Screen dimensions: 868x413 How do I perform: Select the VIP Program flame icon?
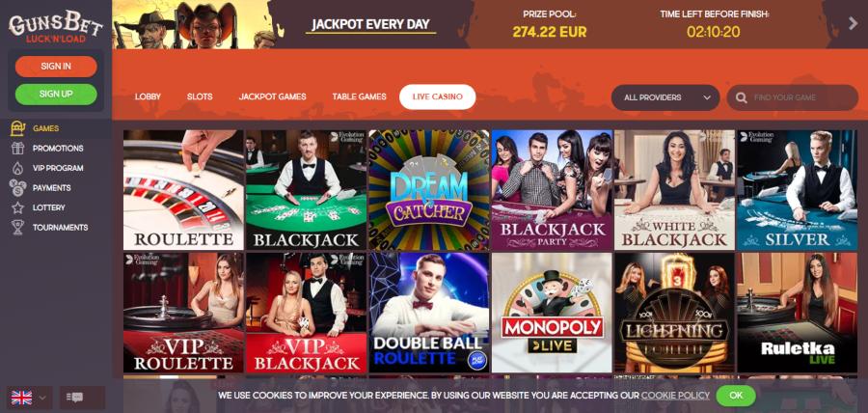pyautogui.click(x=17, y=168)
